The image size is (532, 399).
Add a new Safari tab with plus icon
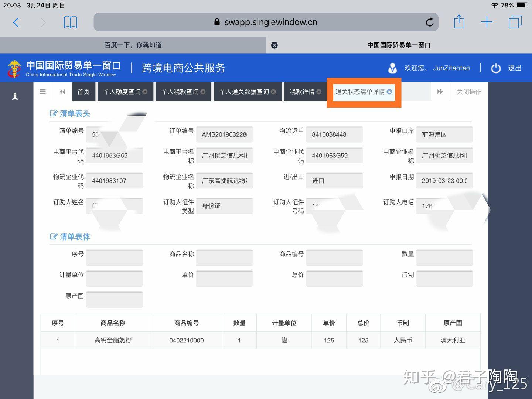487,22
